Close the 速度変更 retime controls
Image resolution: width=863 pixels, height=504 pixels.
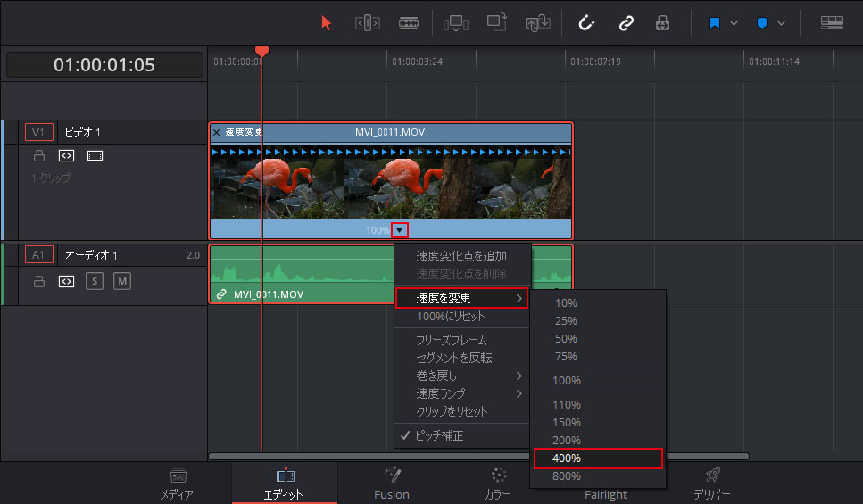coord(216,132)
